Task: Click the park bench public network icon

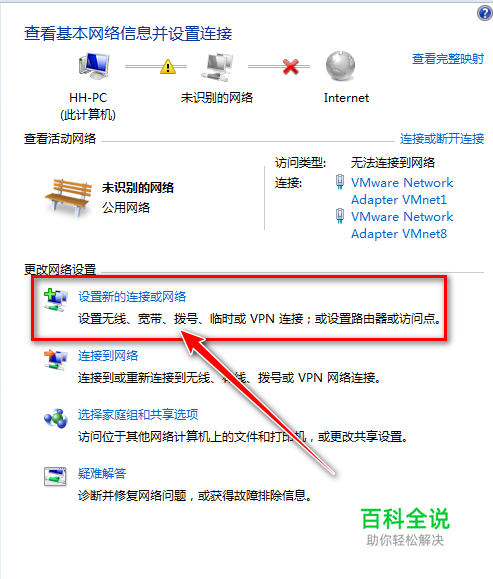Action: [68, 197]
